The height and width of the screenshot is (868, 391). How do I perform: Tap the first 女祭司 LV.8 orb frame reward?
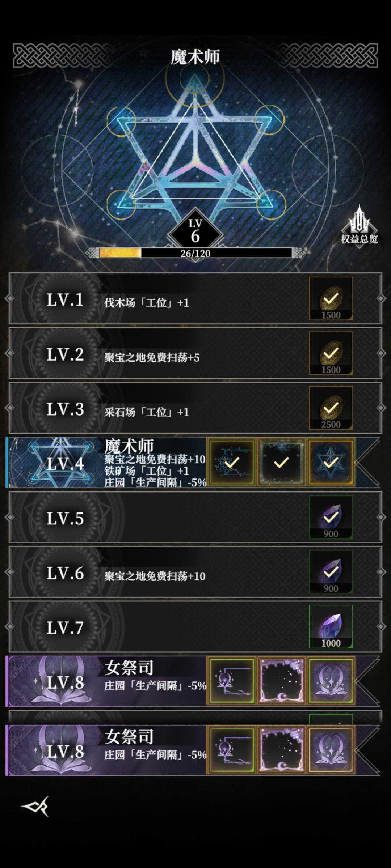click(x=232, y=681)
